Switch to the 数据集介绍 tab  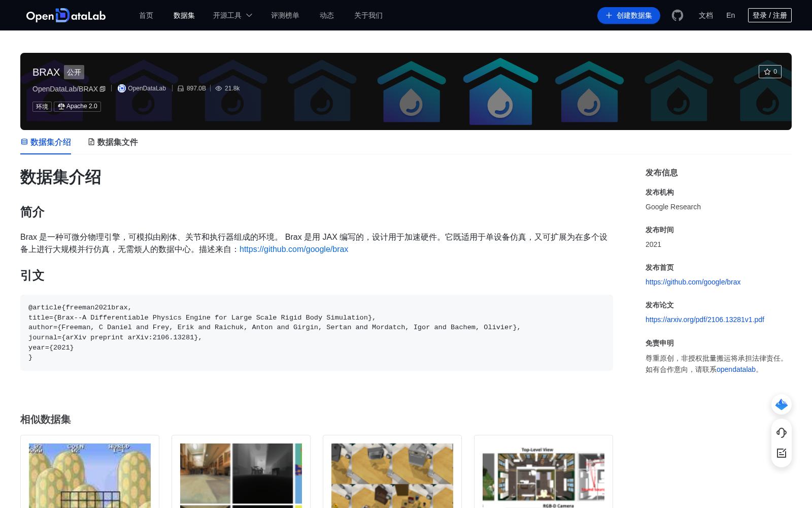point(46,142)
